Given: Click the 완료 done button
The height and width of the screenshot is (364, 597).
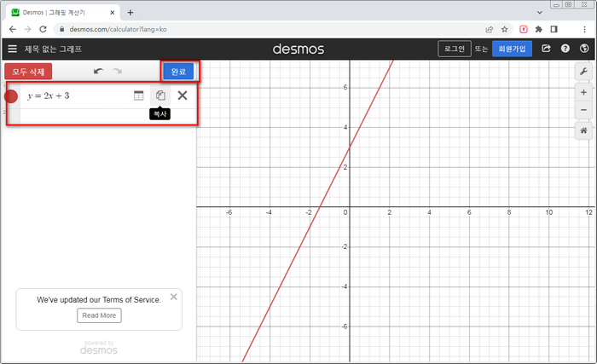Looking at the screenshot, I should click(x=178, y=72).
